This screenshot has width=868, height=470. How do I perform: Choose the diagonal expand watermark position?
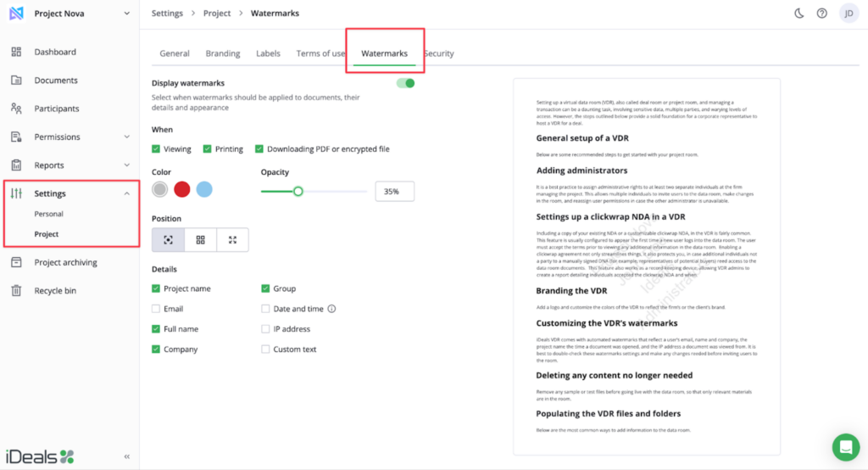233,240
